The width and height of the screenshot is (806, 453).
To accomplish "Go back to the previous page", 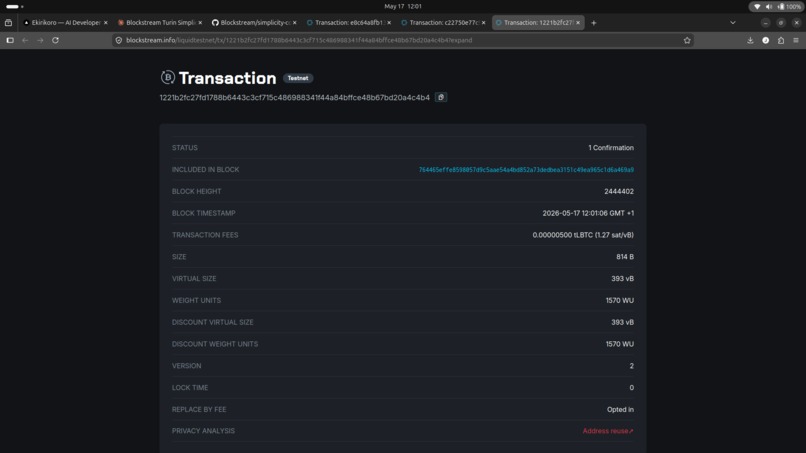I will [25, 40].
